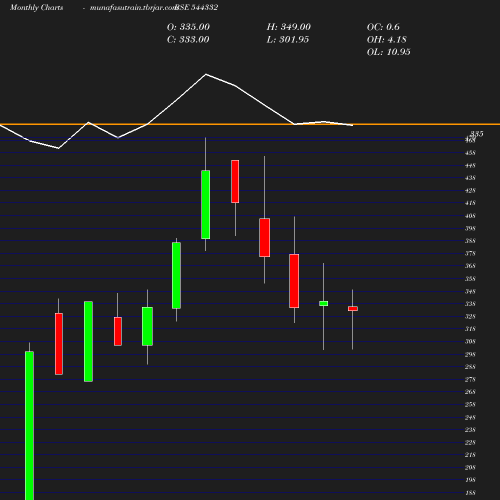Click the red candle with body between 374 and 332
The height and width of the screenshot is (500, 500).
pyautogui.click(x=294, y=281)
